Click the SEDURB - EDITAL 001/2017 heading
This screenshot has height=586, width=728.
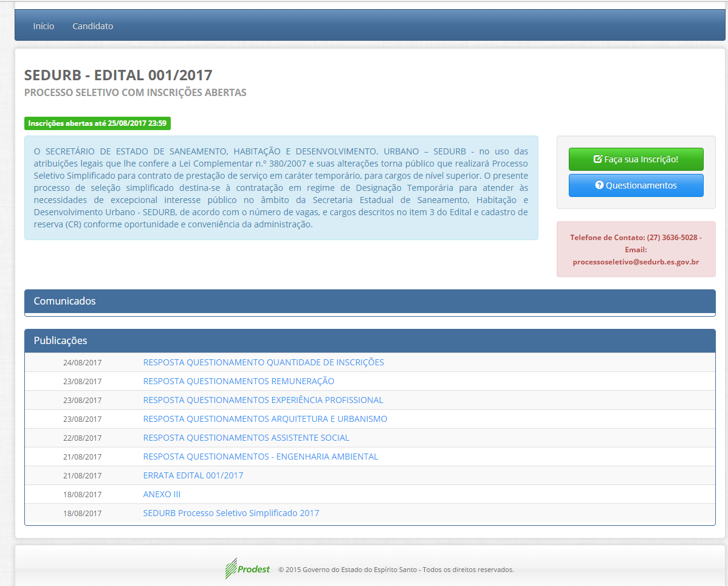118,75
